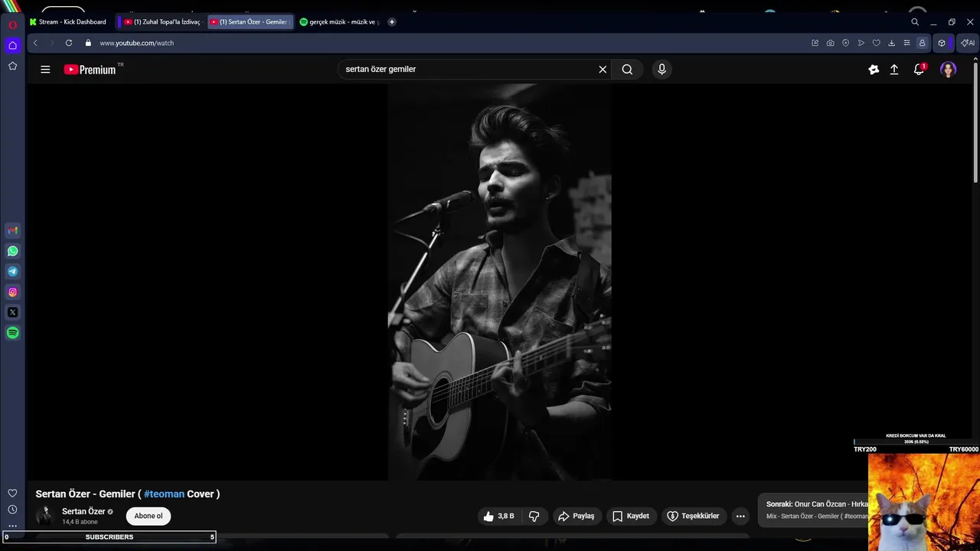Run the YouTube search magnifier button
Viewport: 980px width, 551px height.
(627, 70)
